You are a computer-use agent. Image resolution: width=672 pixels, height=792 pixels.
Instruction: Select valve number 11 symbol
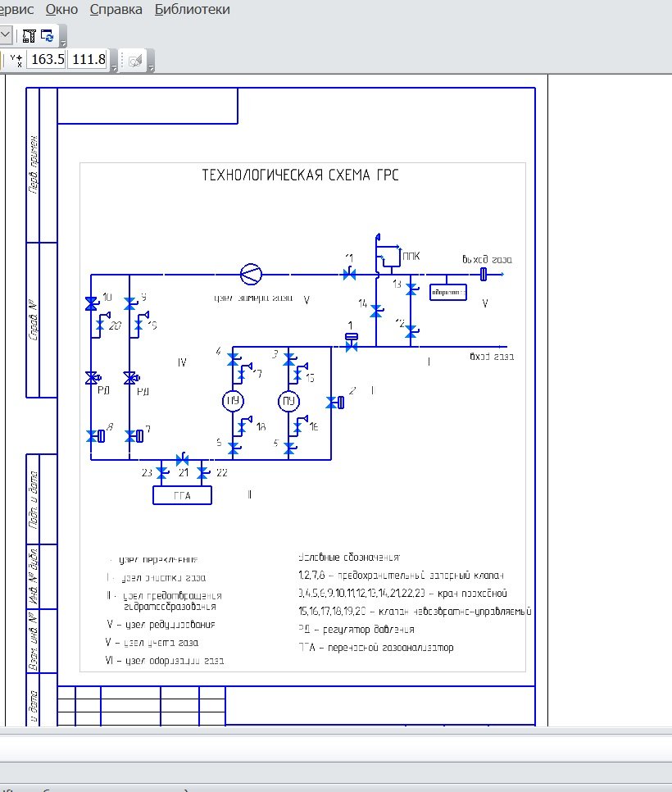coord(349,275)
